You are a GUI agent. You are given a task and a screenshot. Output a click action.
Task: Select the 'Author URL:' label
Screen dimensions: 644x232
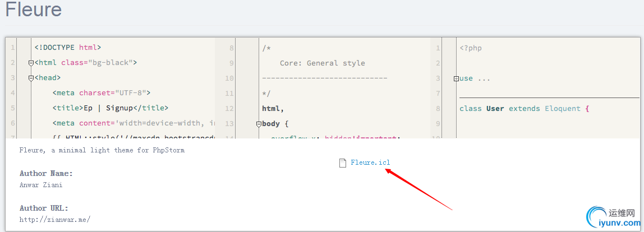[44, 208]
